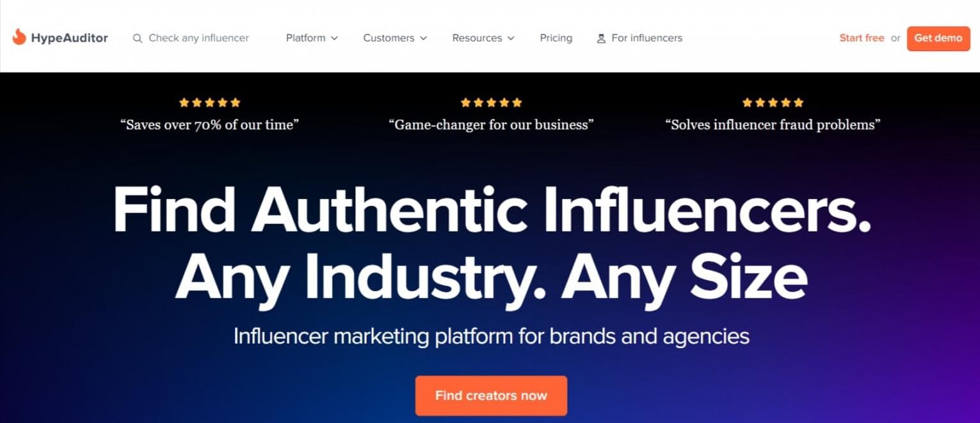
Task: Click the HypeAuditor brand name text
Action: 69,38
